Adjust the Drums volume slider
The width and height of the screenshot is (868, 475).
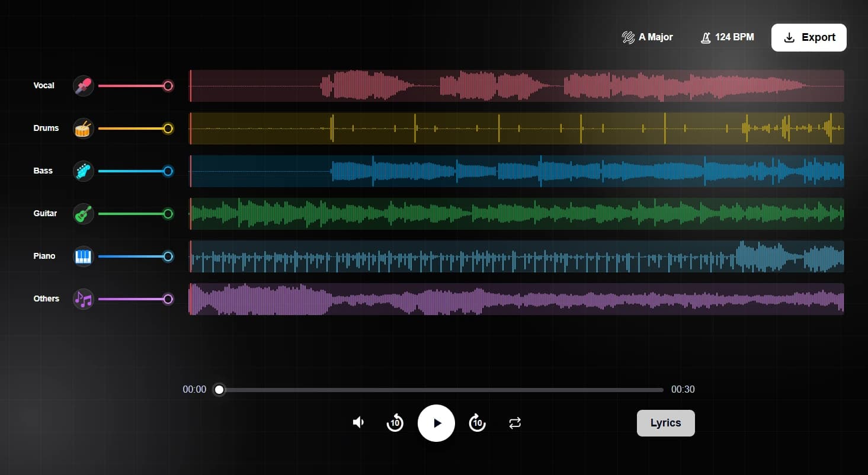135,129
